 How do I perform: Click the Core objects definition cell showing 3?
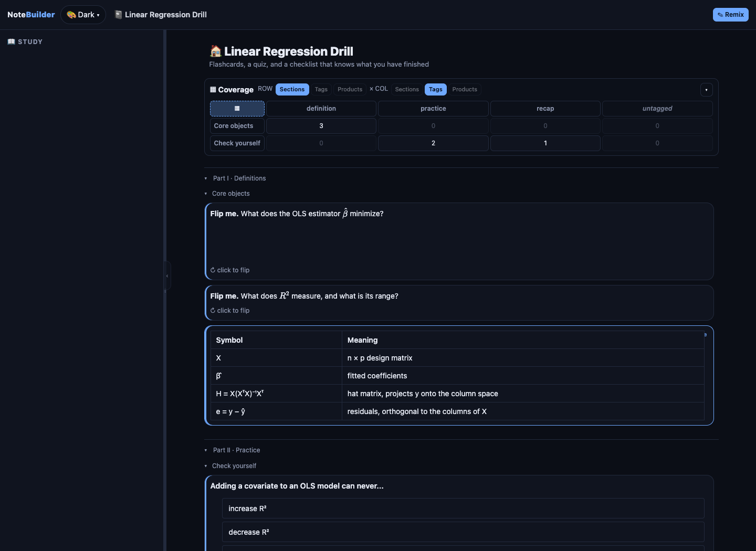click(321, 126)
